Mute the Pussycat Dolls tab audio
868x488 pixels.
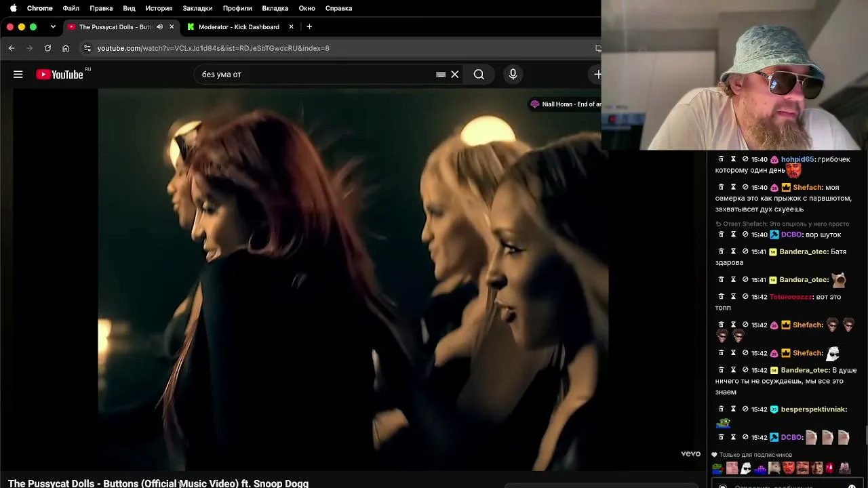(159, 27)
